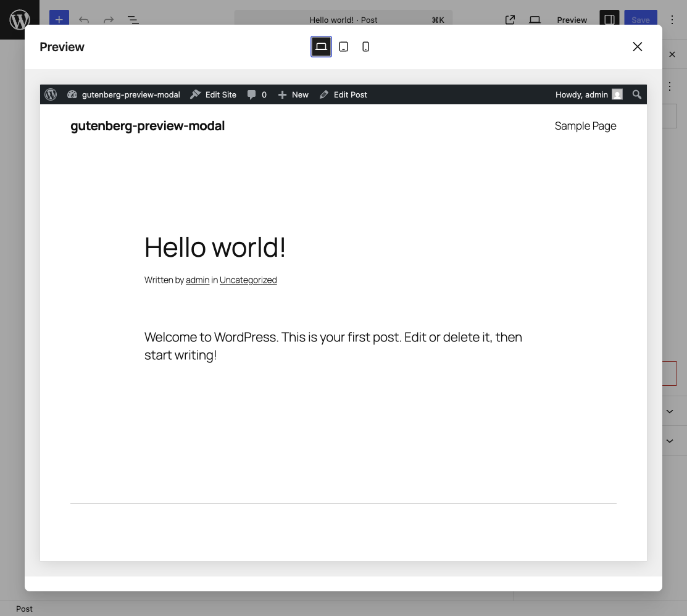This screenshot has height=616, width=687.
Task: Select the desktop preview device icon
Action: pyautogui.click(x=321, y=47)
